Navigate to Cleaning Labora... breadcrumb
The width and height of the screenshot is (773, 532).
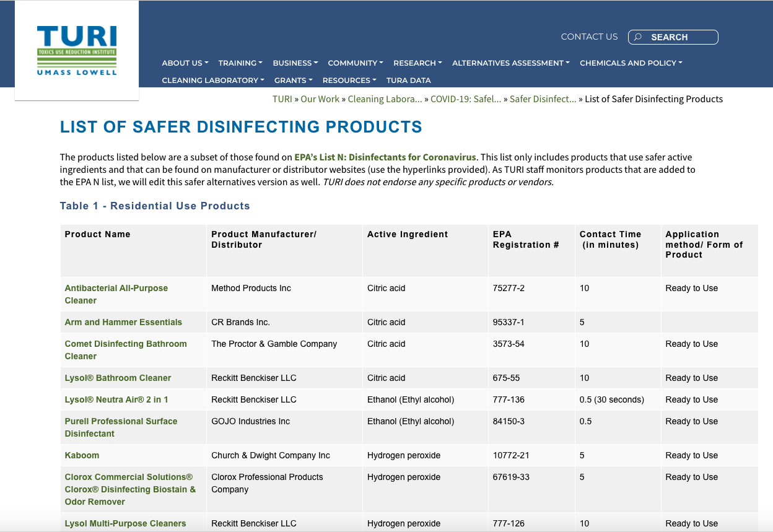pos(385,99)
